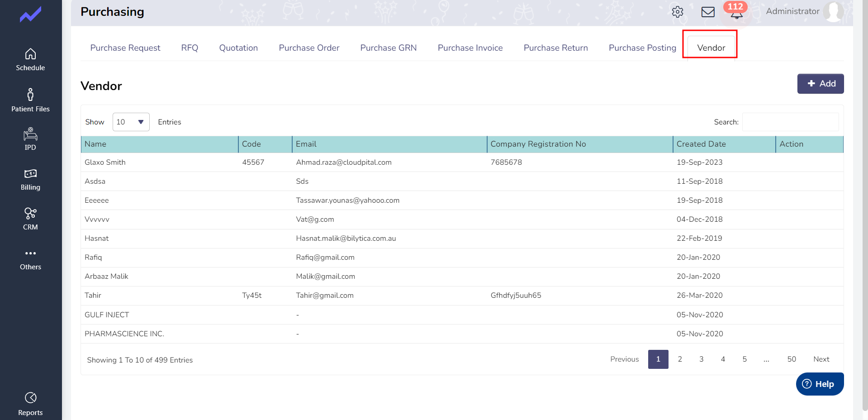868x420 pixels.
Task: Open the Purchase Order tab
Action: pyautogui.click(x=309, y=48)
